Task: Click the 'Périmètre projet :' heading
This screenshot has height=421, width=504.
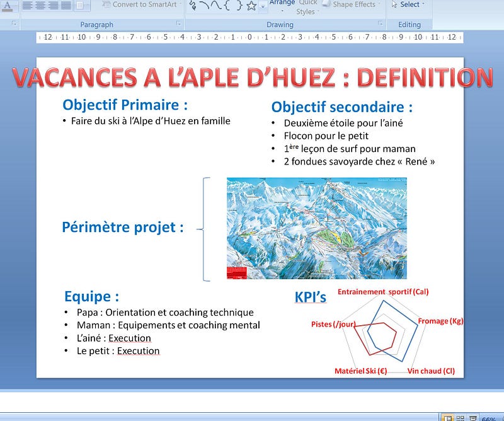Action: coord(123,227)
